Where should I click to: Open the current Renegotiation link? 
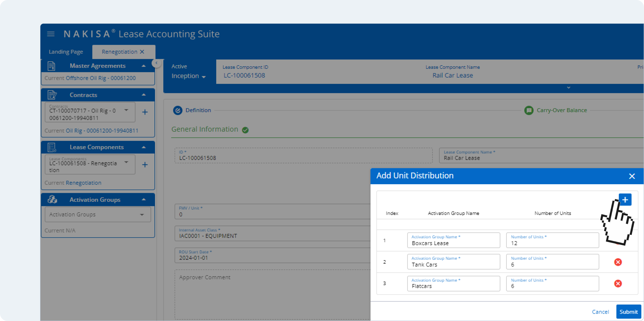(83, 183)
